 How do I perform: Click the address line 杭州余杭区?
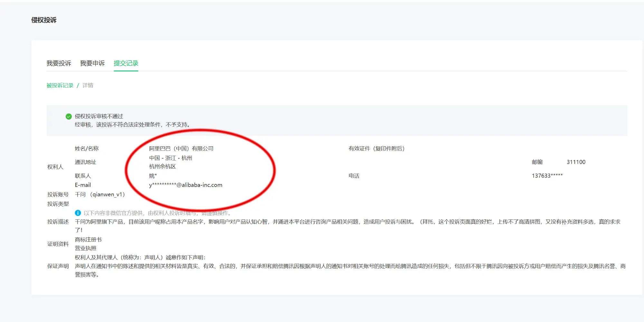pyautogui.click(x=162, y=166)
